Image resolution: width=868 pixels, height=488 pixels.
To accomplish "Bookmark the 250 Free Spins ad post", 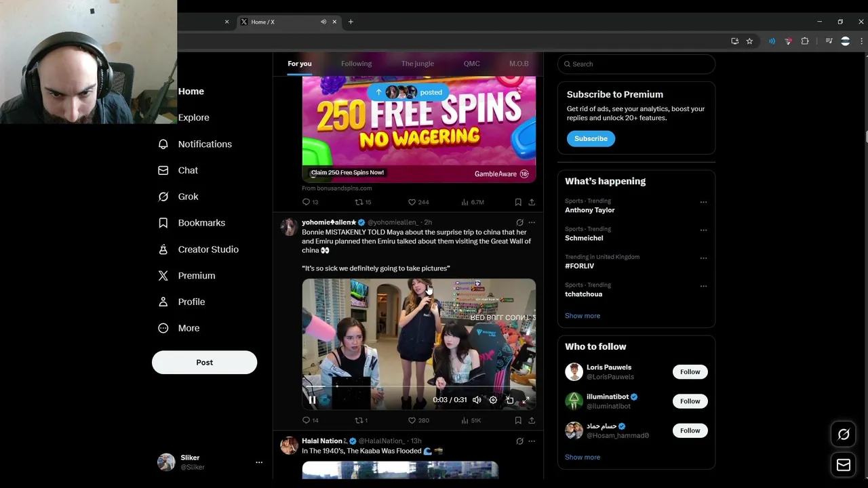I will pos(518,202).
